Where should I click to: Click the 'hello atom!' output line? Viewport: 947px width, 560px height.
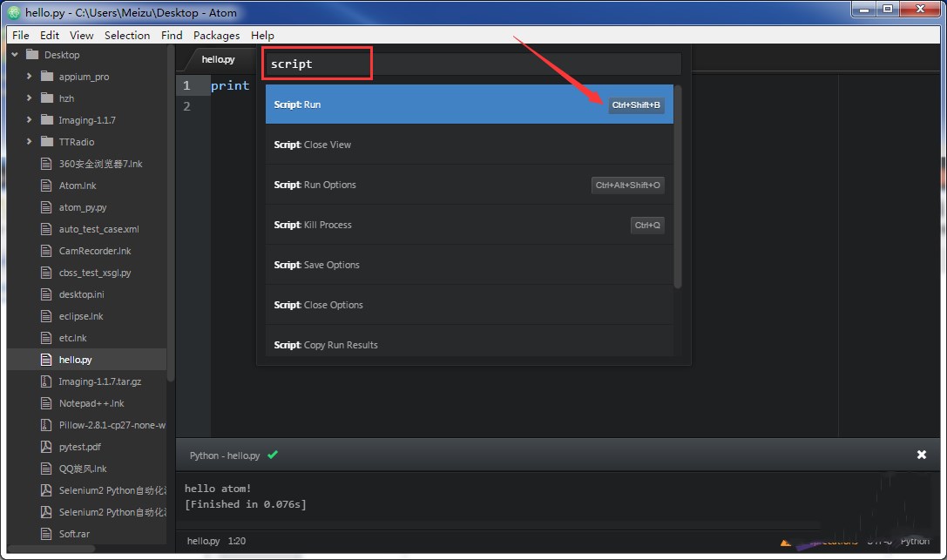[x=218, y=489]
